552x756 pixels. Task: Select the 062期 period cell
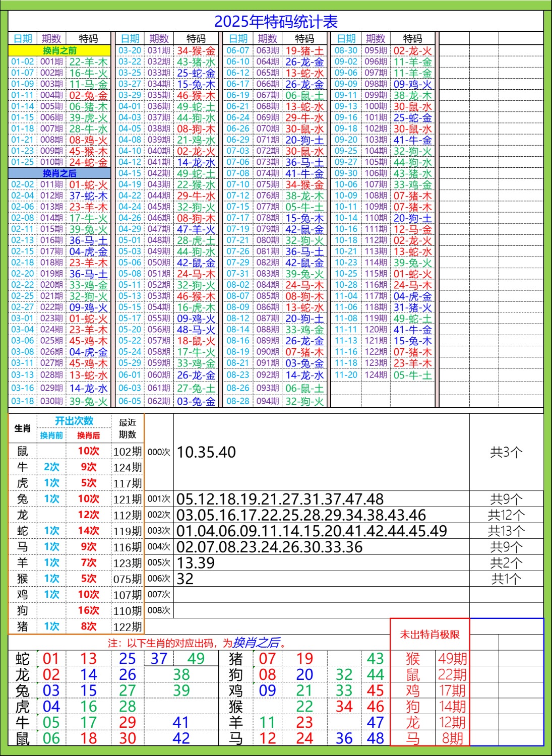point(159,401)
